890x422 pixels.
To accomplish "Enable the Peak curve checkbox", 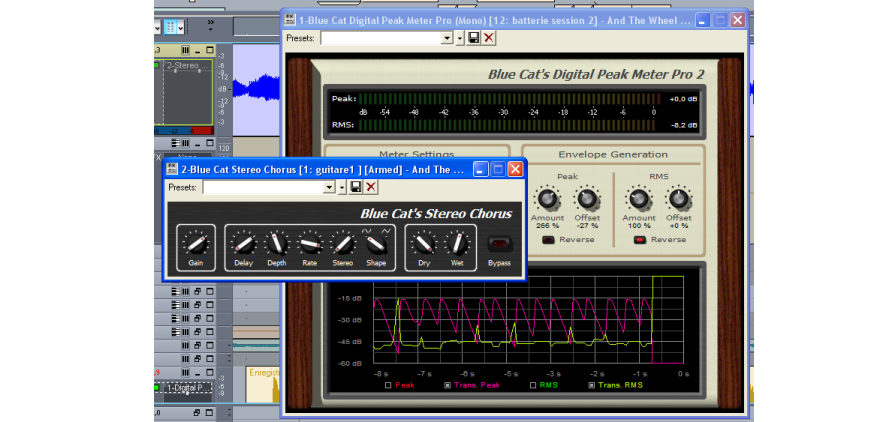I will pos(388,385).
